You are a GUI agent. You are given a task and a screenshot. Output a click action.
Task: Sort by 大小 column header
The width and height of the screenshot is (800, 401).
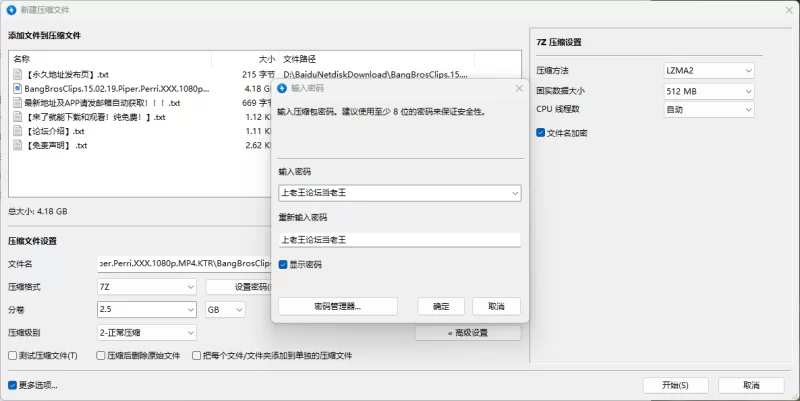coord(245,59)
